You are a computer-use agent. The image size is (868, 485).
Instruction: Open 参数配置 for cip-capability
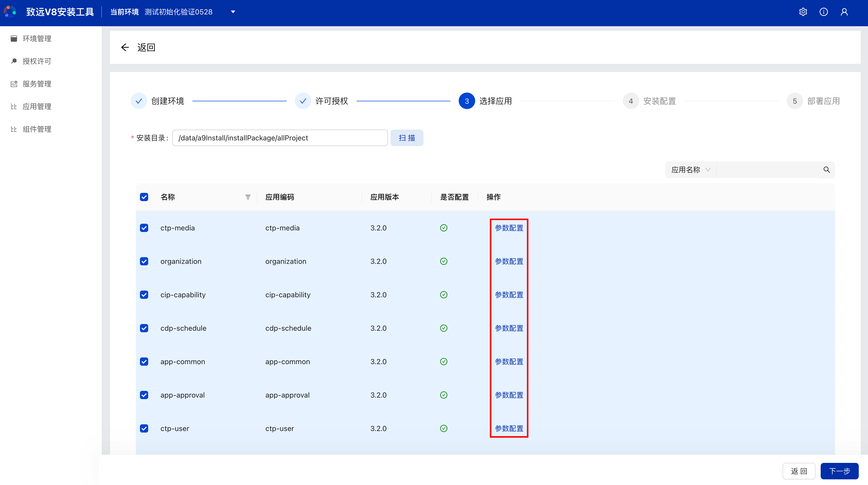pos(509,295)
